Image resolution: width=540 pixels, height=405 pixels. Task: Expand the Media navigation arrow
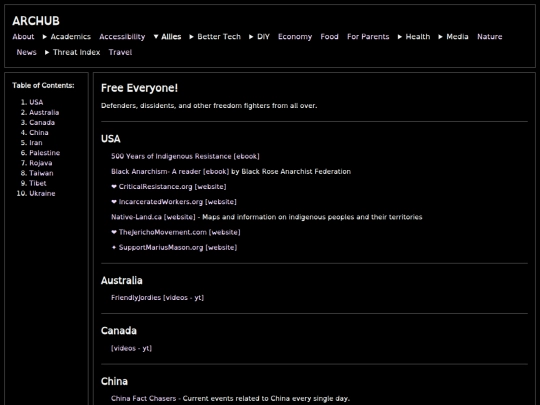(x=440, y=37)
